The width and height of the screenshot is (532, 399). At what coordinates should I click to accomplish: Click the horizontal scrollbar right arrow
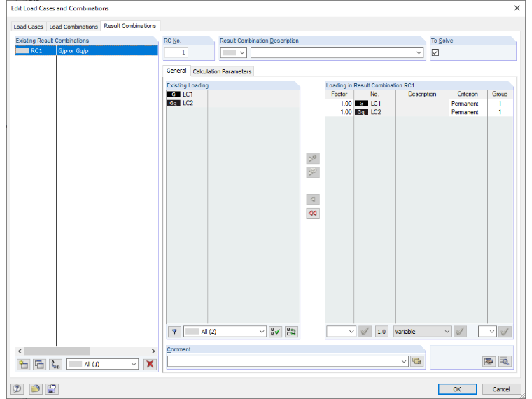point(153,351)
